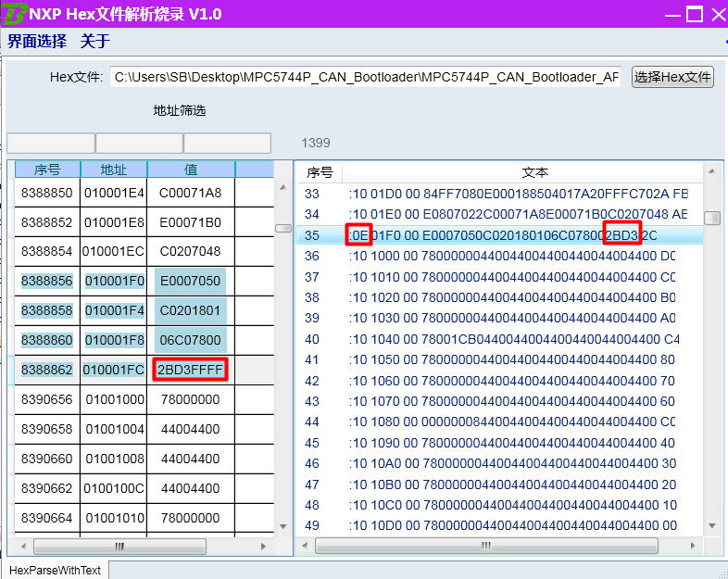This screenshot has width=728, height=579.
Task: Click left table vertical scrollbar thumb
Action: click(x=283, y=229)
